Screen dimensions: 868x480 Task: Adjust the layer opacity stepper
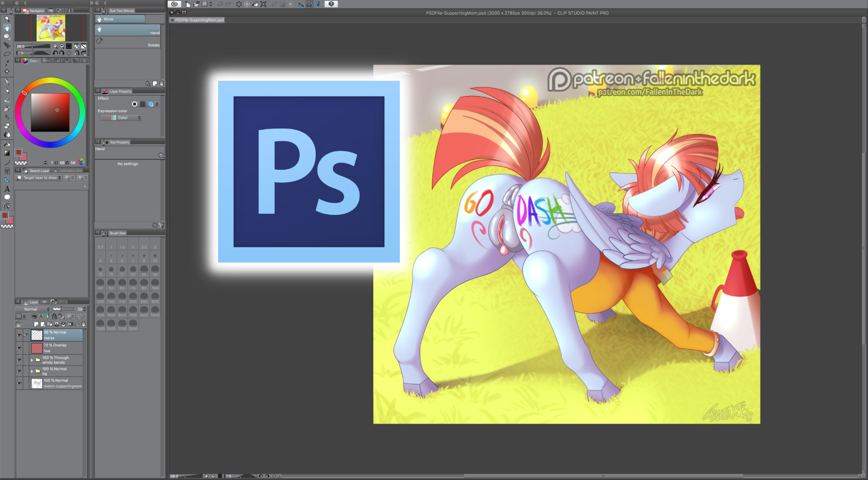coord(85,309)
